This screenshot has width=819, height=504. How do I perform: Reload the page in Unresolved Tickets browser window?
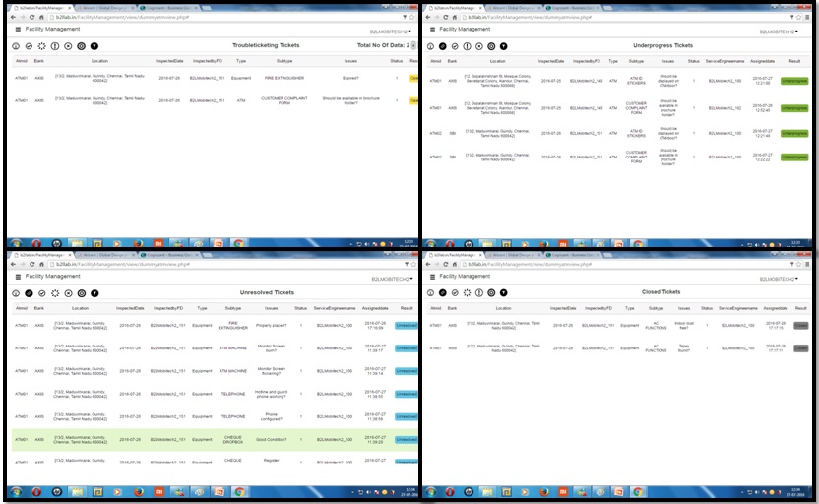[x=31, y=265]
